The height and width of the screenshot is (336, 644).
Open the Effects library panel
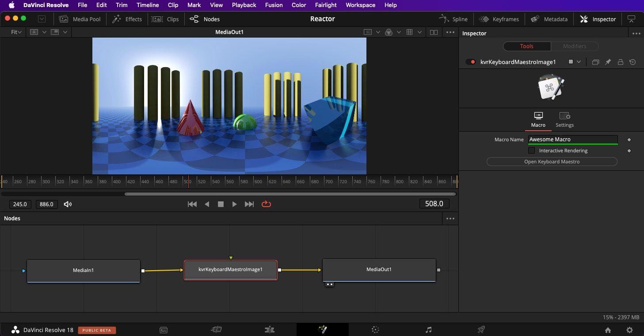[x=127, y=19]
